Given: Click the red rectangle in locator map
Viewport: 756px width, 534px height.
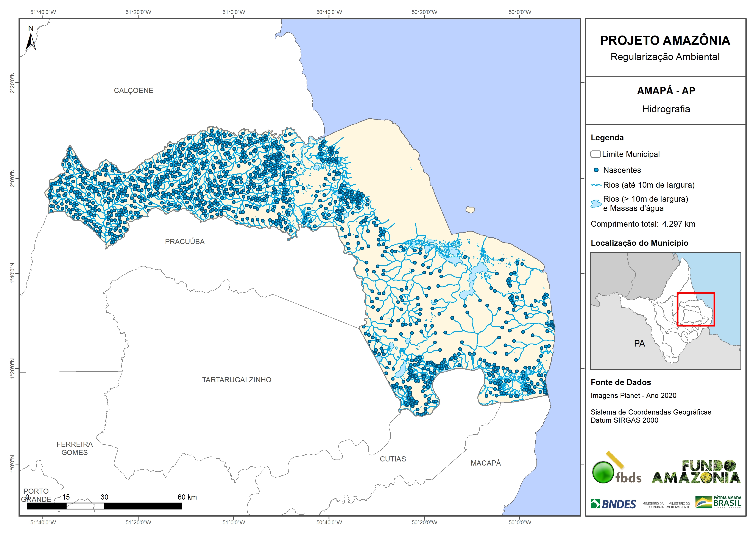Looking at the screenshot, I should click(696, 309).
